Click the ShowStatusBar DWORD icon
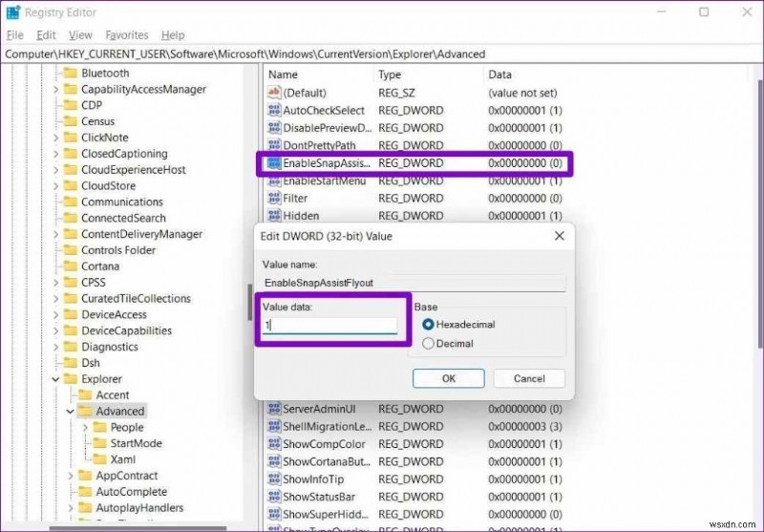Screen dimensions: 764x532 coord(274,497)
